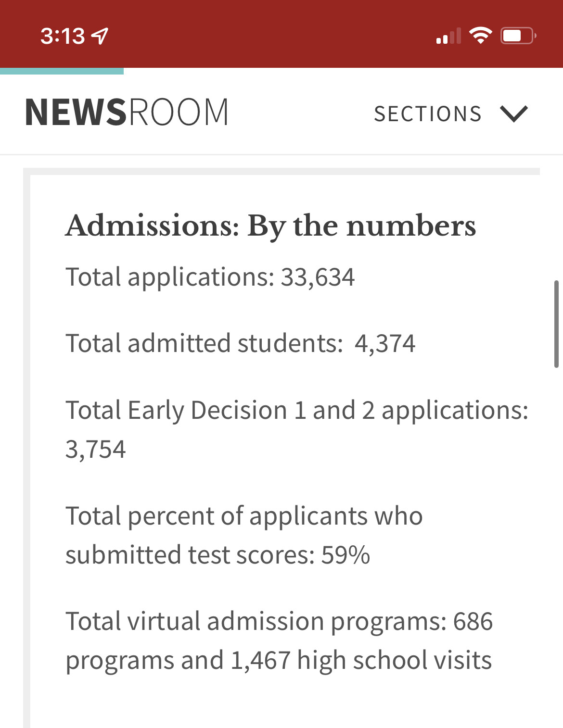The width and height of the screenshot is (563, 728).
Task: Click the bold NEWS part of the logo
Action: pyautogui.click(x=76, y=112)
